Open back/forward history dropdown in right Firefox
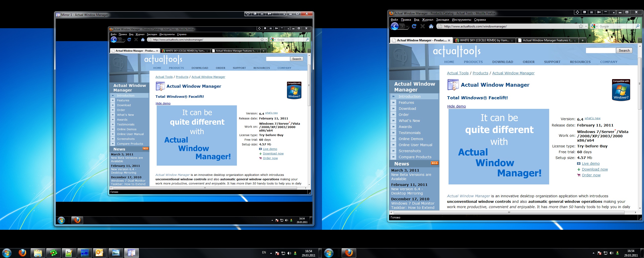This screenshot has width=644, height=258. tap(408, 26)
